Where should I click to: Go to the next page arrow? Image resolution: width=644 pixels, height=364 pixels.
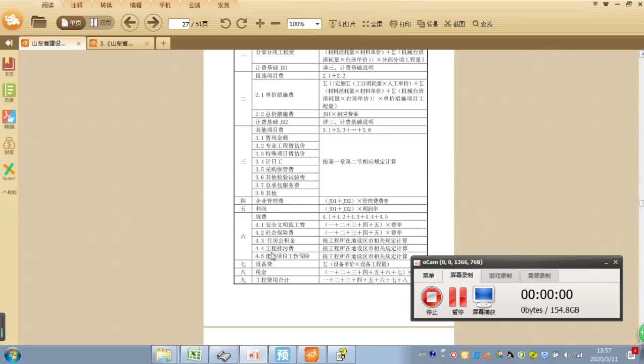click(x=153, y=23)
